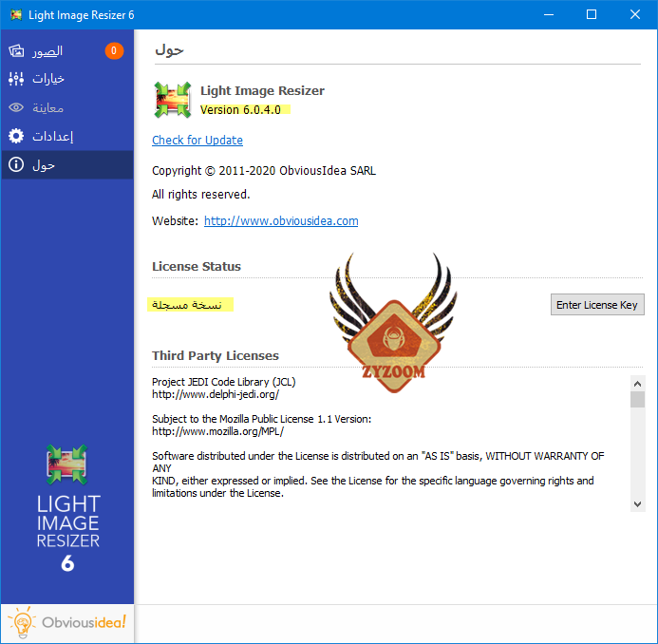Image resolution: width=658 pixels, height=644 pixels.
Task: Click the Check for Update link
Action: pyautogui.click(x=197, y=141)
